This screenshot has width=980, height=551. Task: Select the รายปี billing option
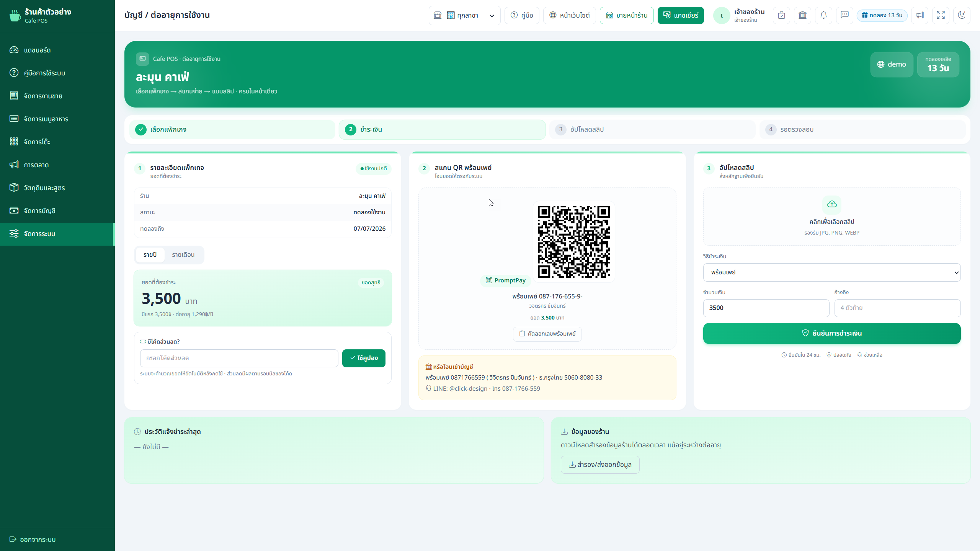click(150, 255)
